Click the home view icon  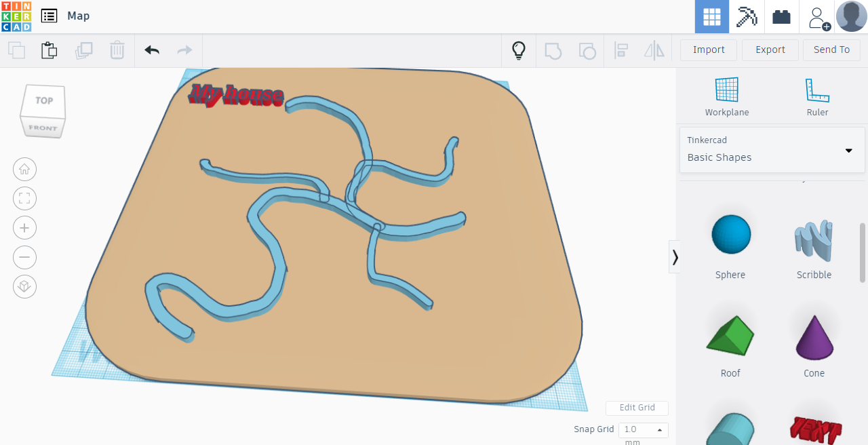tap(24, 169)
